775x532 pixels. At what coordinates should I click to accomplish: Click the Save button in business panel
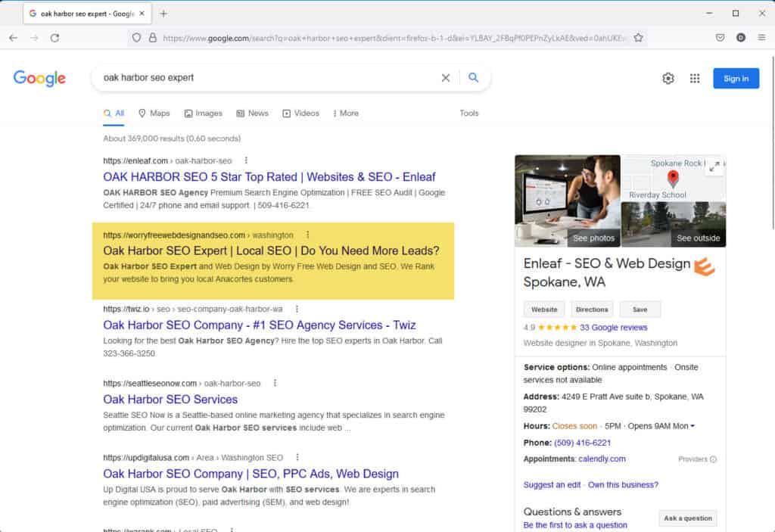coord(640,310)
